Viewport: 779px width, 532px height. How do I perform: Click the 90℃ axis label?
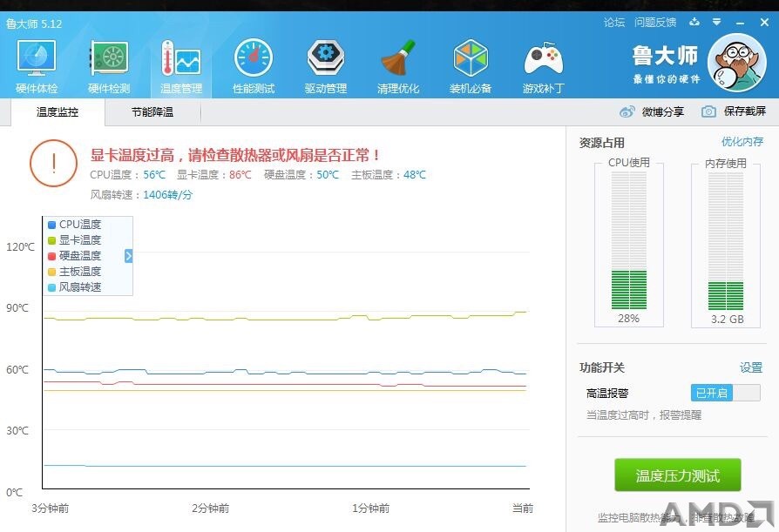click(17, 307)
